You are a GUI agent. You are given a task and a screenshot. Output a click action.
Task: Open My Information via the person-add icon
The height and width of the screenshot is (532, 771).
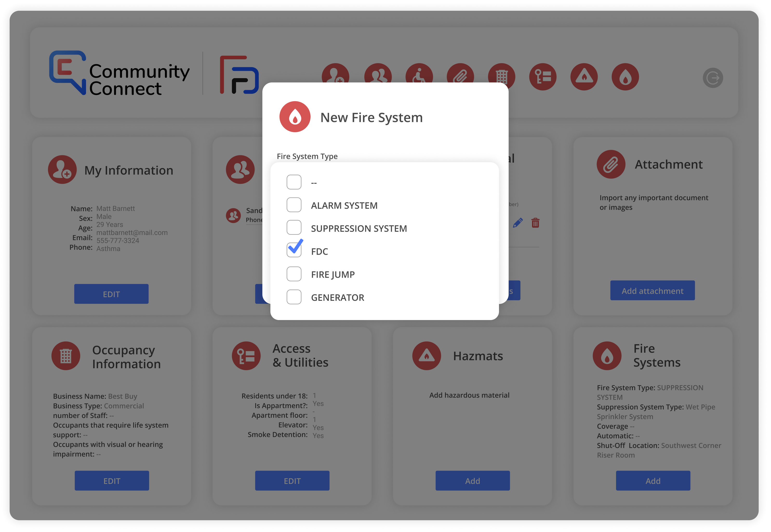(335, 77)
